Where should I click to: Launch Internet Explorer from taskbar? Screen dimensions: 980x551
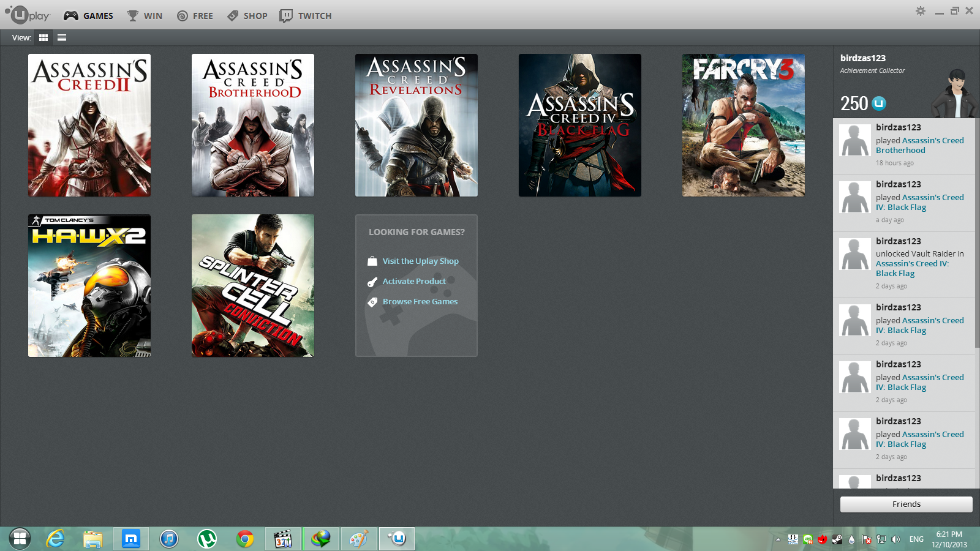point(55,539)
